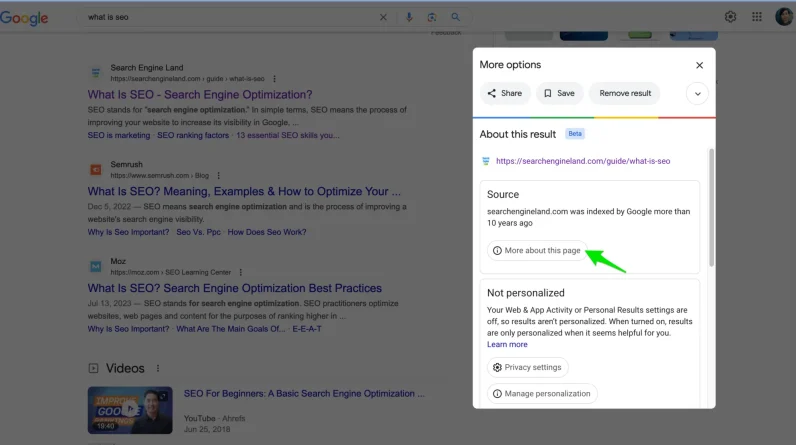Open searchengineland.com/guide/what-is-seo link in panel
The height and width of the screenshot is (445, 796).
point(583,161)
